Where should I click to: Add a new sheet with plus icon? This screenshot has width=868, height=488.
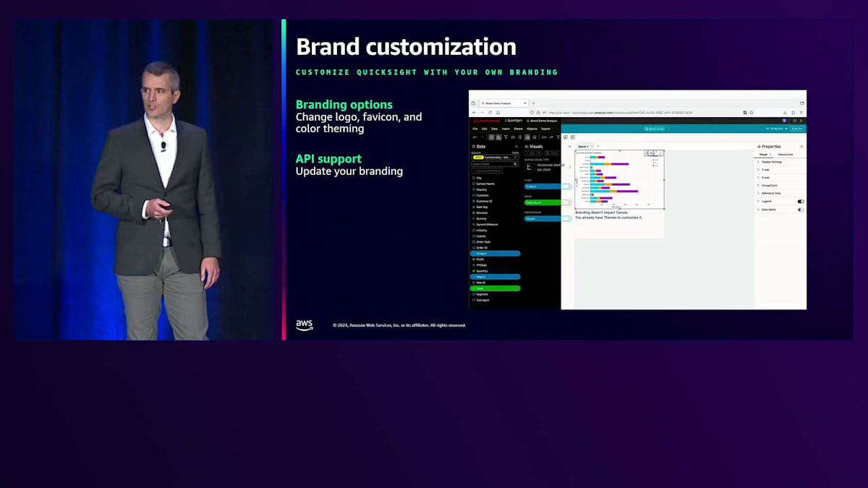[598, 146]
